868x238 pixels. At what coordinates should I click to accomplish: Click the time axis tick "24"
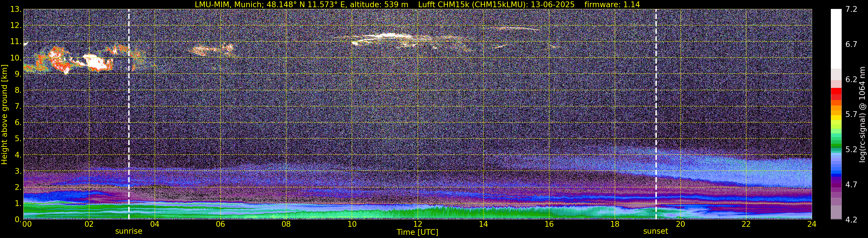click(x=812, y=224)
